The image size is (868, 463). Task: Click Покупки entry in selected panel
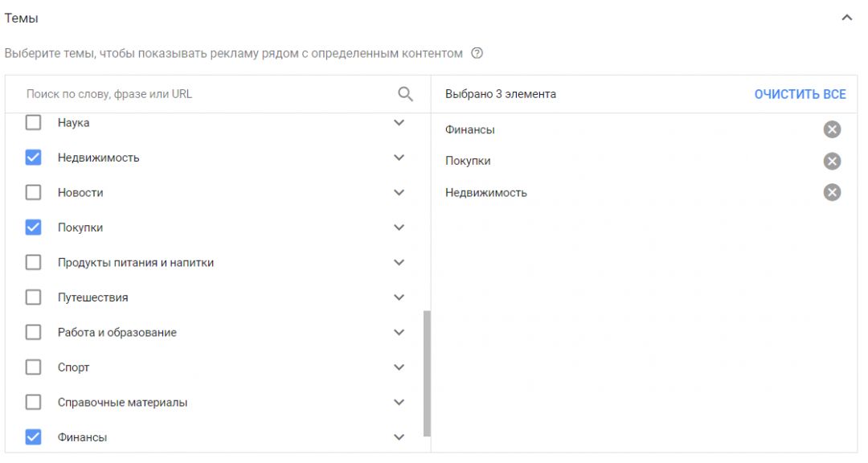click(x=468, y=161)
